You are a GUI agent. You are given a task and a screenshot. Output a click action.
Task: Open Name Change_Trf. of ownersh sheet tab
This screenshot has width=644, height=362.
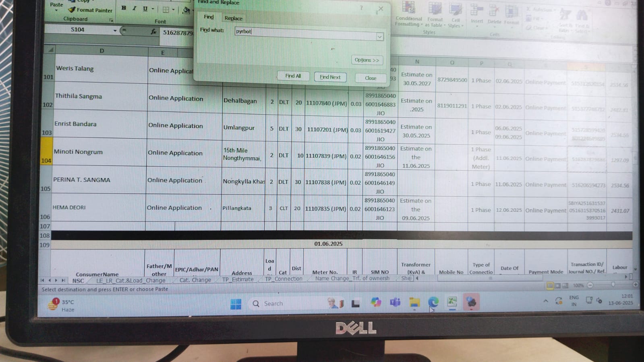point(352,278)
